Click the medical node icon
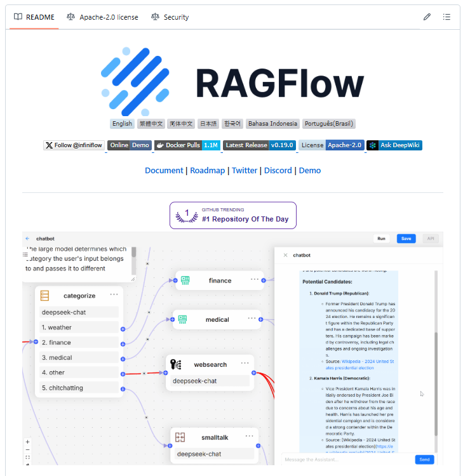The width and height of the screenshot is (463, 476). [182, 319]
